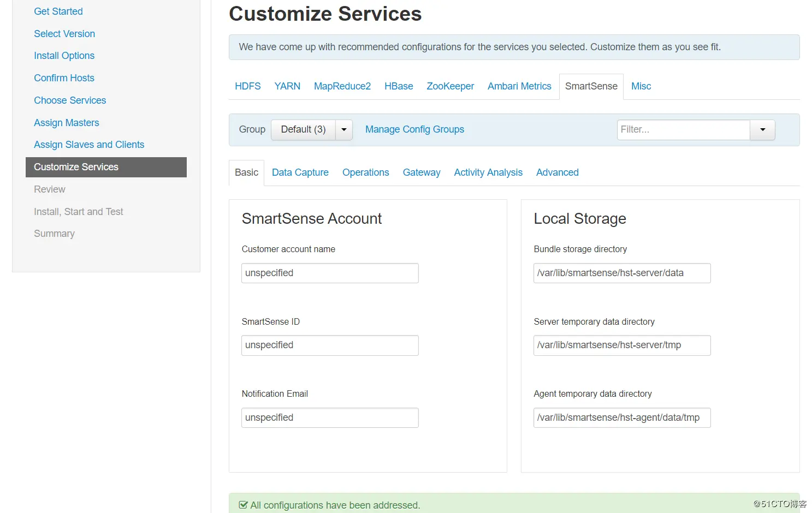Go to the Select Version step
Image resolution: width=812 pixels, height=513 pixels.
pos(64,34)
